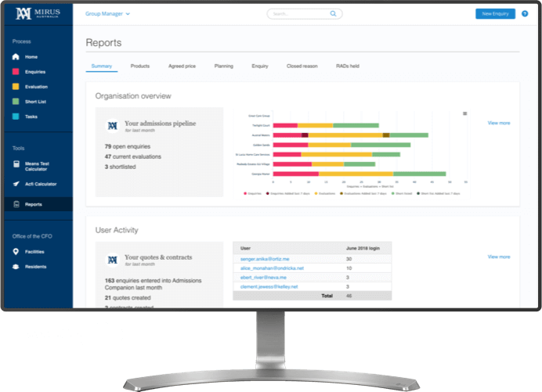Click the Reports sidebar icon
Screen dimensions: 542x392
click(x=16, y=204)
